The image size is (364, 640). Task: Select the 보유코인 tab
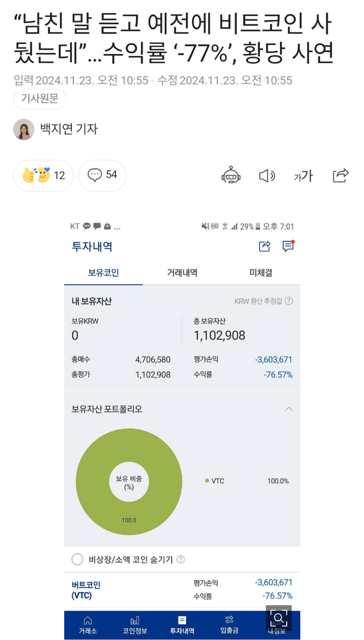[x=104, y=273]
